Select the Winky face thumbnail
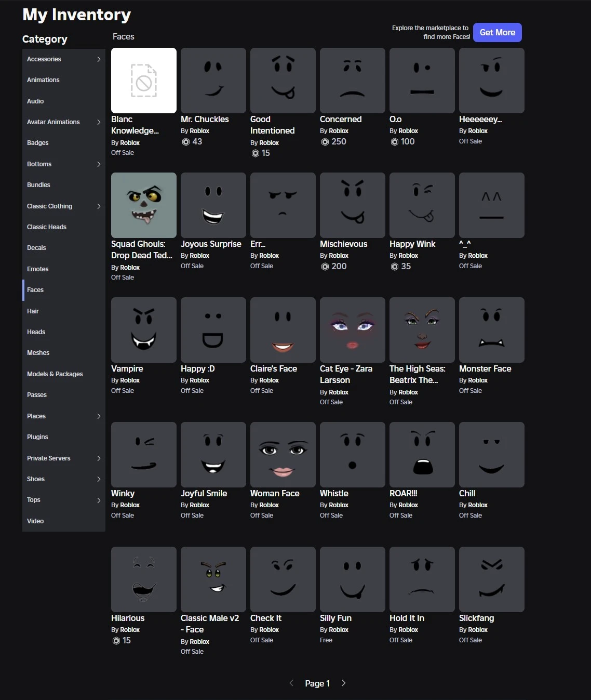Viewport: 591px width, 700px height. point(144,455)
